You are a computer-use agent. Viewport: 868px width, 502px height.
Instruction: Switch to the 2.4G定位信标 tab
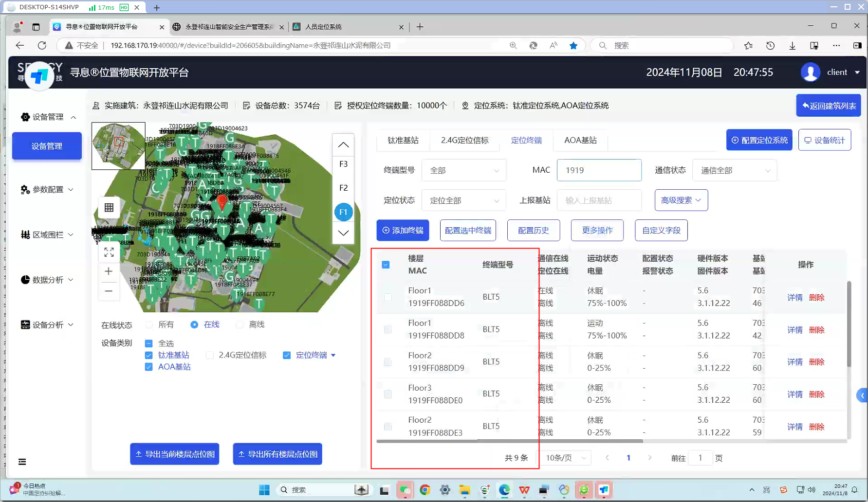(x=464, y=140)
